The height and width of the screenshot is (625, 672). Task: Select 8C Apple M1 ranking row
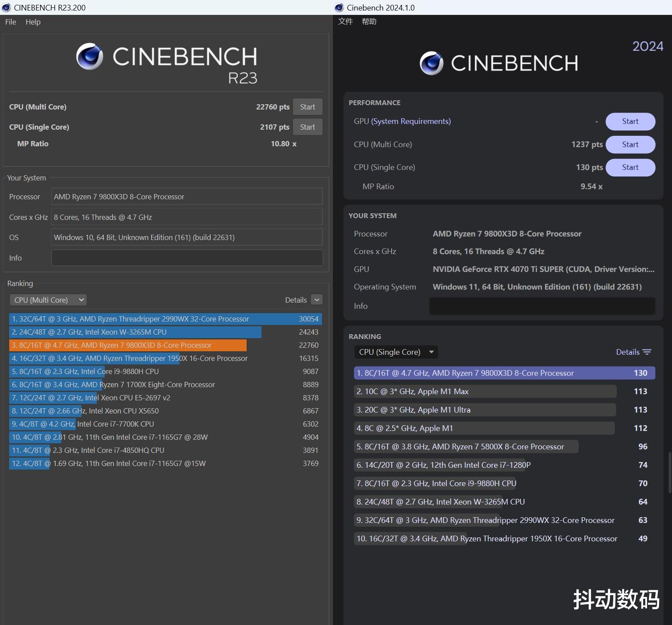coord(505,428)
